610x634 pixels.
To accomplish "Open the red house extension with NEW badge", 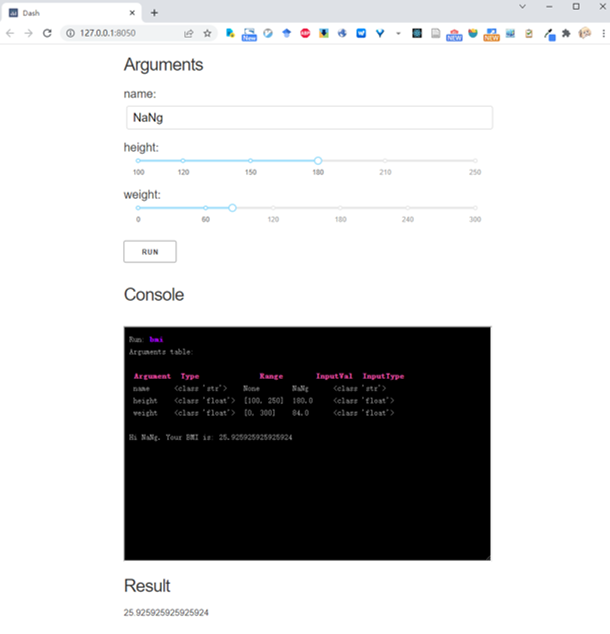I will coord(454,35).
